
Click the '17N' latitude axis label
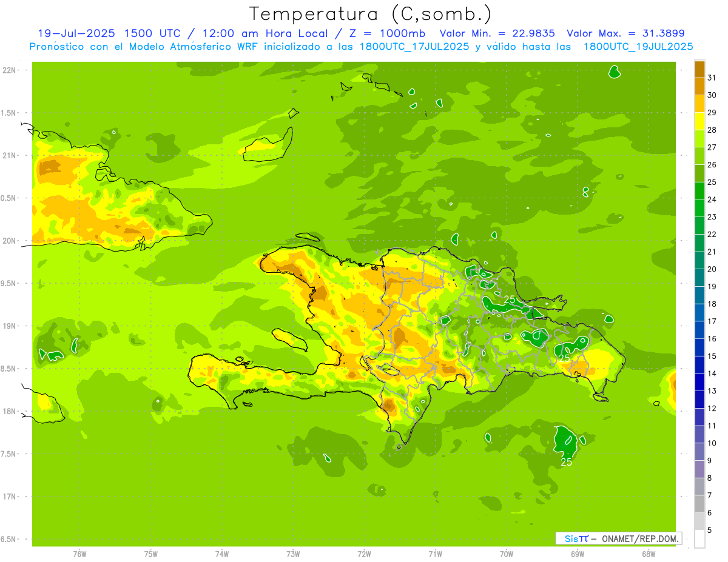click(x=9, y=497)
